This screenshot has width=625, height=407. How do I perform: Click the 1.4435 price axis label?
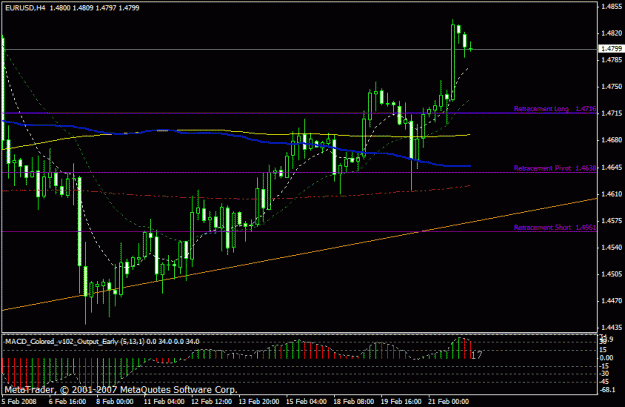pyautogui.click(x=611, y=328)
